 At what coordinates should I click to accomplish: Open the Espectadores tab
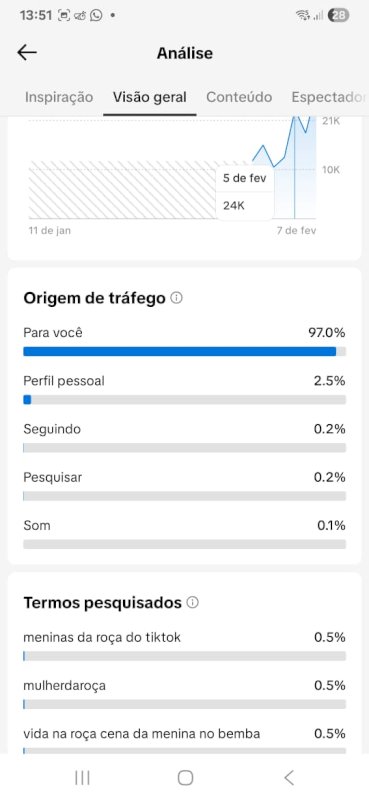[x=329, y=97]
